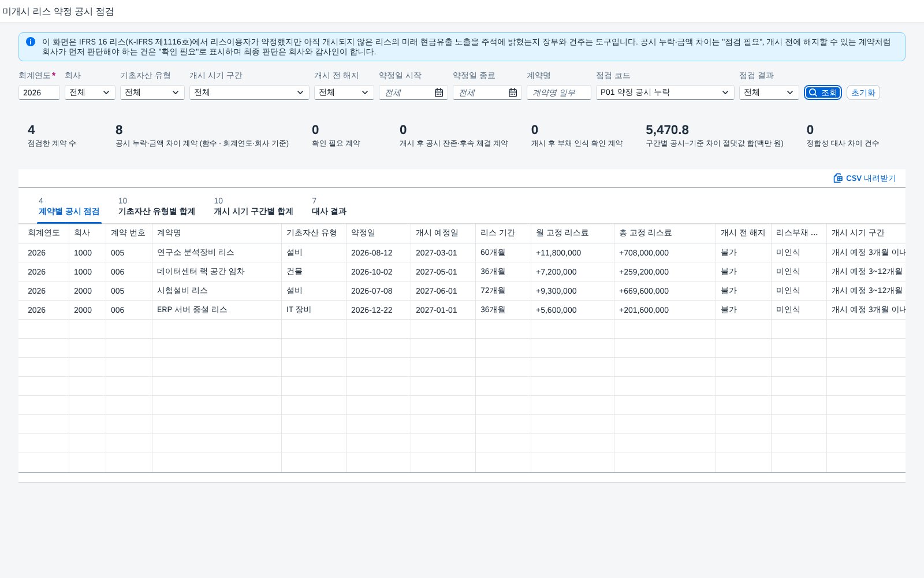Image resolution: width=924 pixels, height=578 pixels.
Task: Click the 월 고정 리스료 column header
Action: pos(572,233)
